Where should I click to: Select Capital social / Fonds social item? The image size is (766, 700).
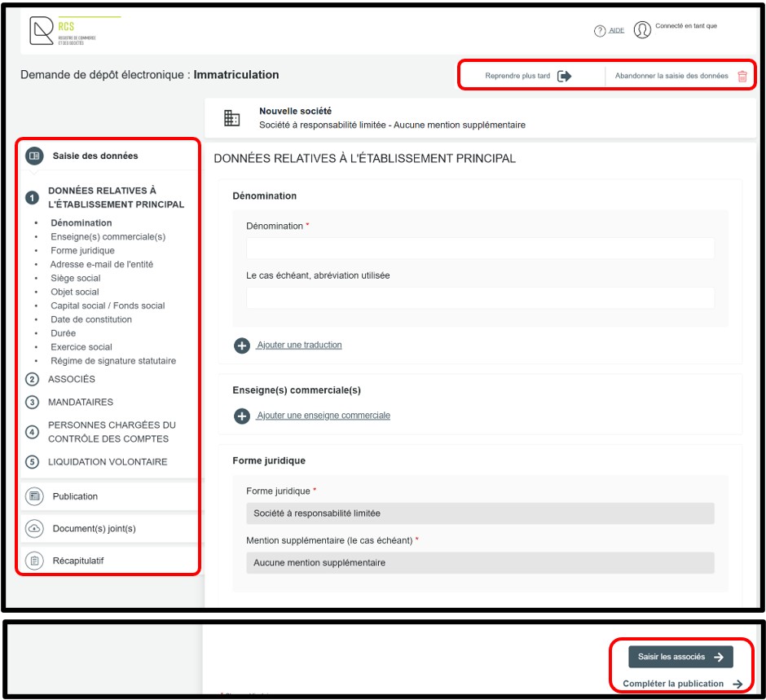click(x=108, y=306)
